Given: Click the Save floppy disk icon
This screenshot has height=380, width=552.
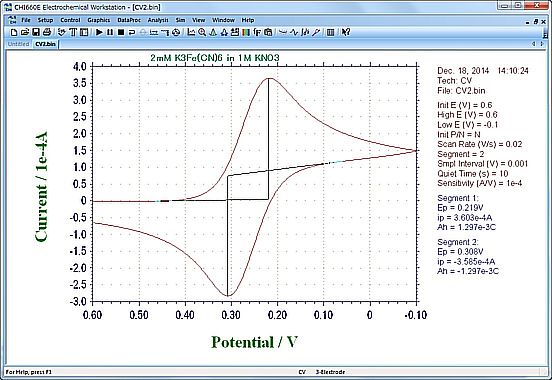Looking at the screenshot, I should [36, 32].
